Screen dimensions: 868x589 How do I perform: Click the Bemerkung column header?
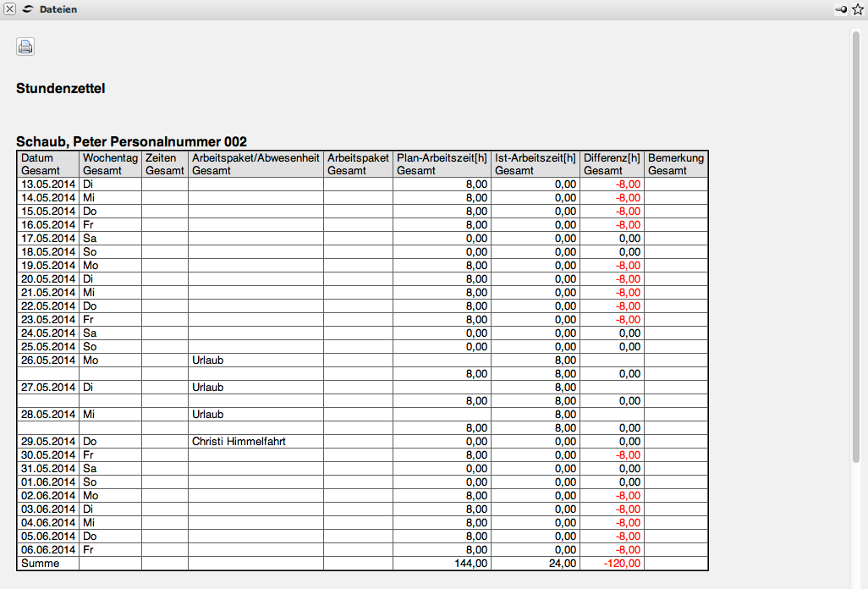[675, 158]
